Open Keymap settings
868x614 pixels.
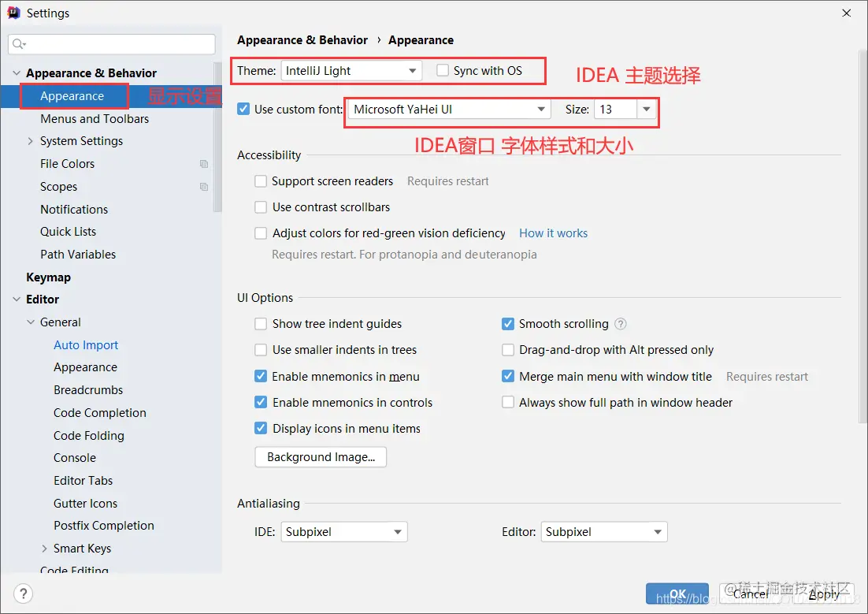click(48, 277)
